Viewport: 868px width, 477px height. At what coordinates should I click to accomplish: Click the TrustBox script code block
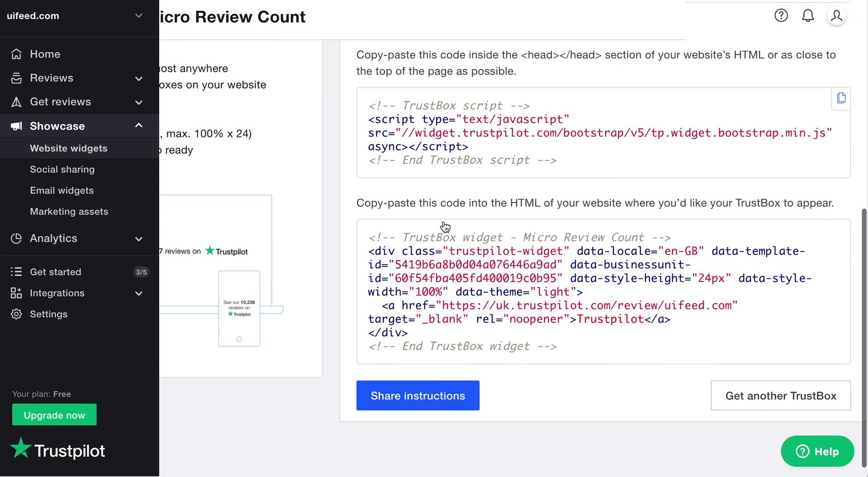[x=604, y=132]
